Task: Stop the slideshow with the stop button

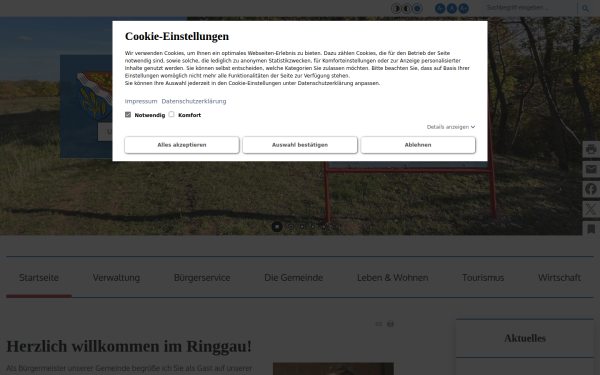Action: click(x=277, y=227)
